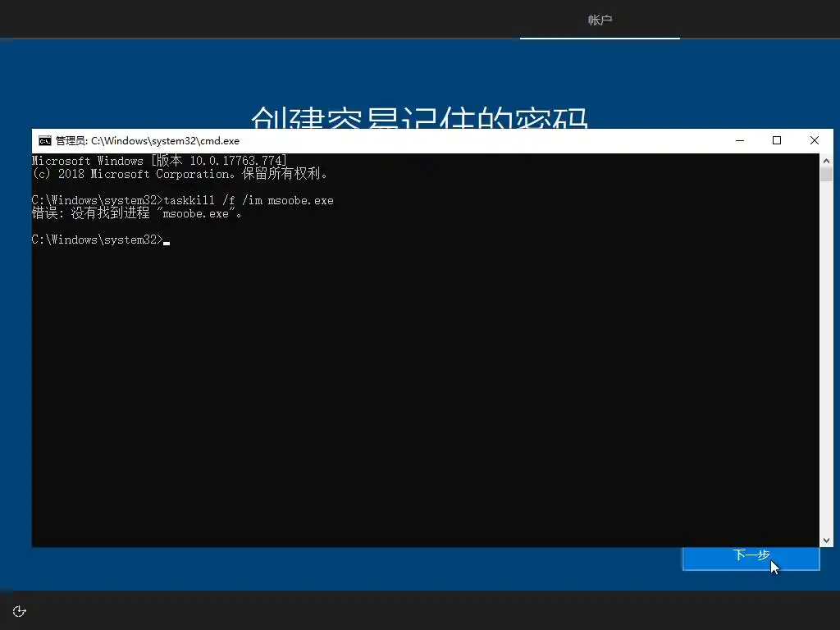Close the cmd.exe window
The width and height of the screenshot is (840, 630).
click(x=815, y=141)
